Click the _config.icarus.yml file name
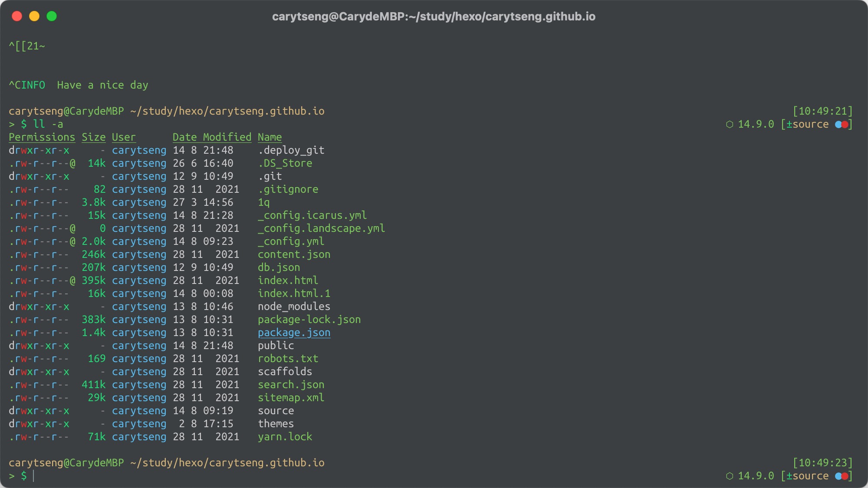868x488 pixels. (x=312, y=216)
